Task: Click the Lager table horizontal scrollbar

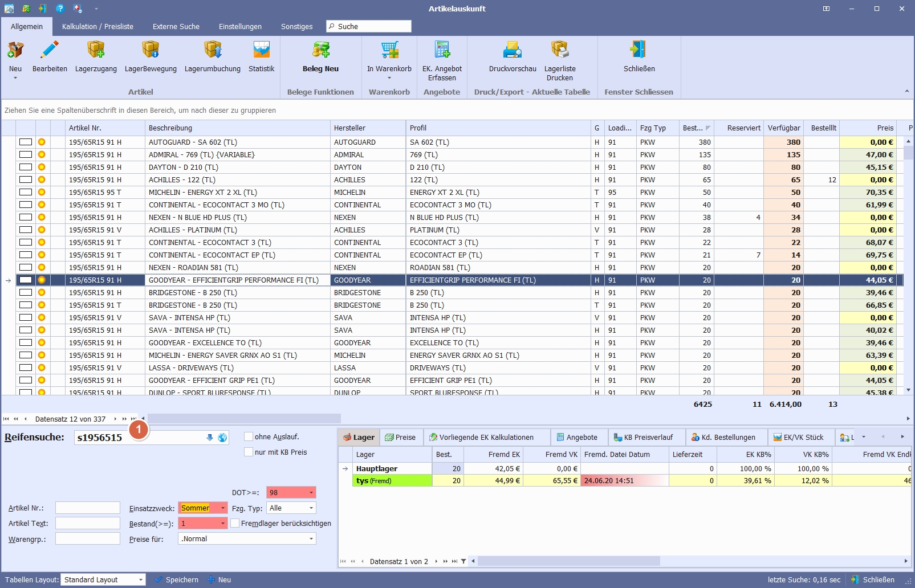Action: point(569,561)
